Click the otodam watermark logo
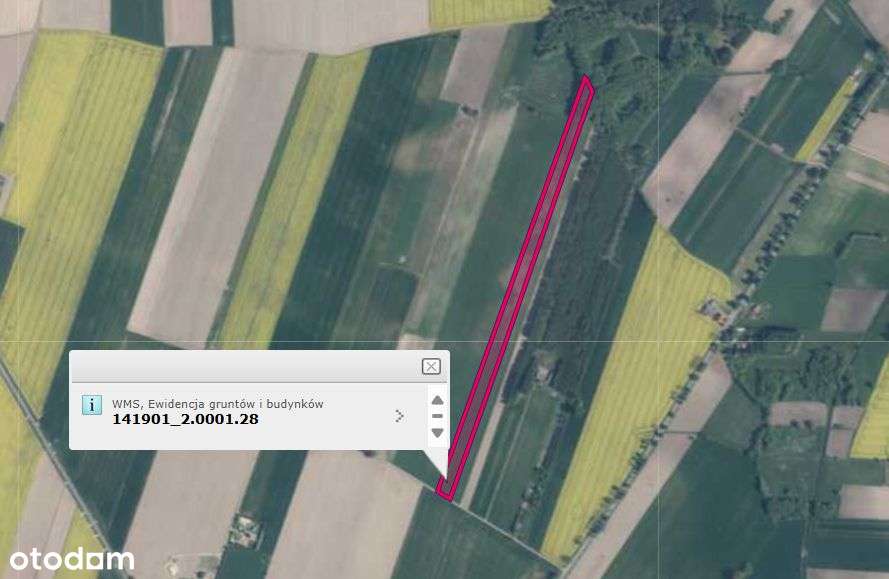Image resolution: width=889 pixels, height=579 pixels. point(72,559)
